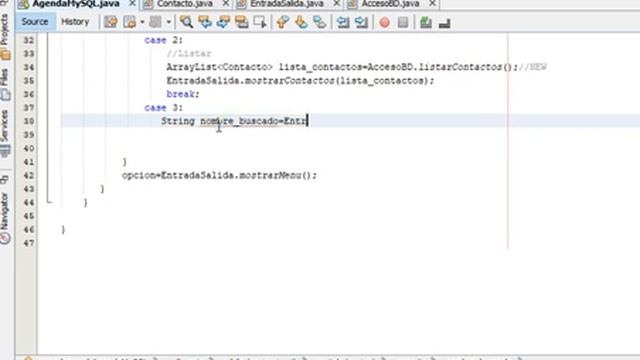The image size is (640, 360).
Task: Click the grayed Forward navigation icon
Action: tap(155, 22)
